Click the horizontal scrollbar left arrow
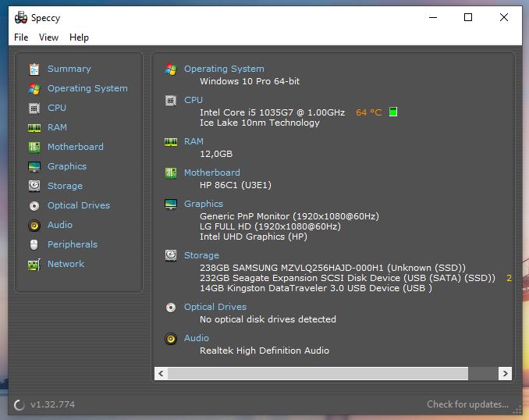The image size is (529, 420). (x=162, y=374)
